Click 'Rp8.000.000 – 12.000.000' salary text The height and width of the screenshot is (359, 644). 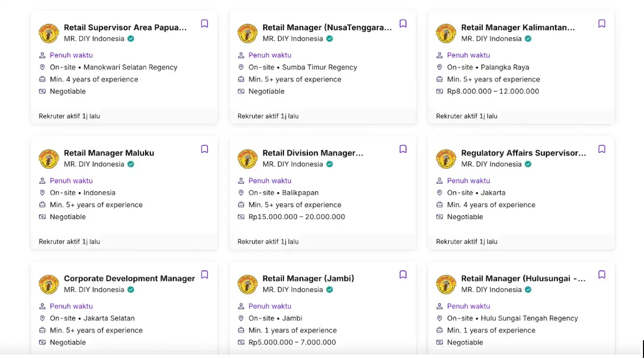click(493, 91)
